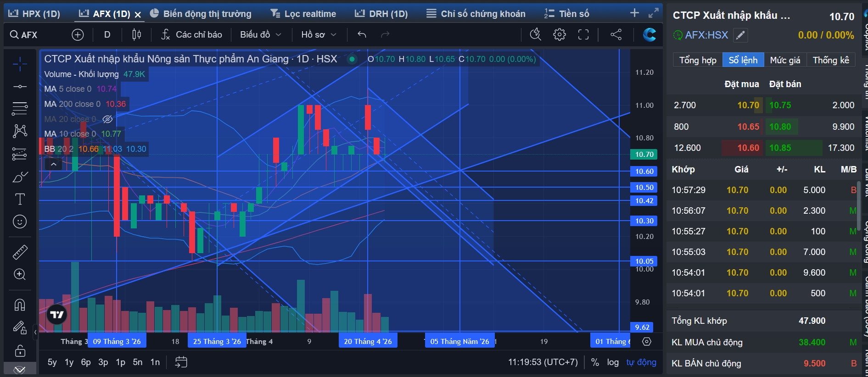
Task: Open timezone menu at 11:19:53 (UTC+7)
Action: coord(543,362)
